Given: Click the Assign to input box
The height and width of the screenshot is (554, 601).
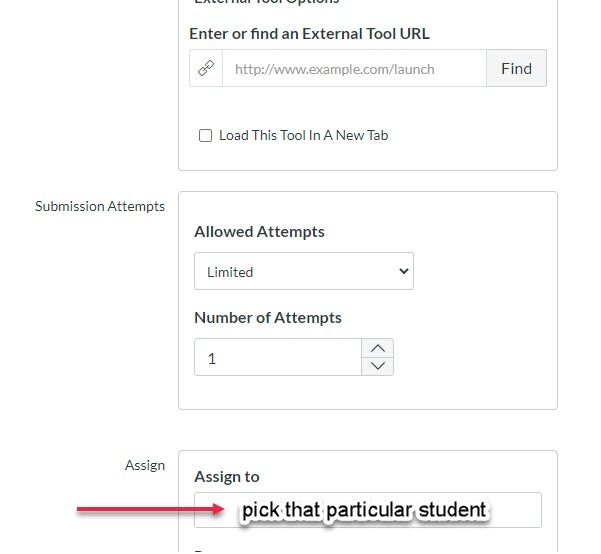Looking at the screenshot, I should tap(367, 509).
